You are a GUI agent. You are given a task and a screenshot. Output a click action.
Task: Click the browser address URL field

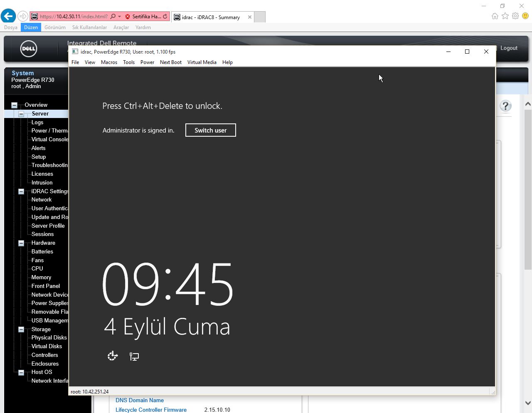coord(74,17)
